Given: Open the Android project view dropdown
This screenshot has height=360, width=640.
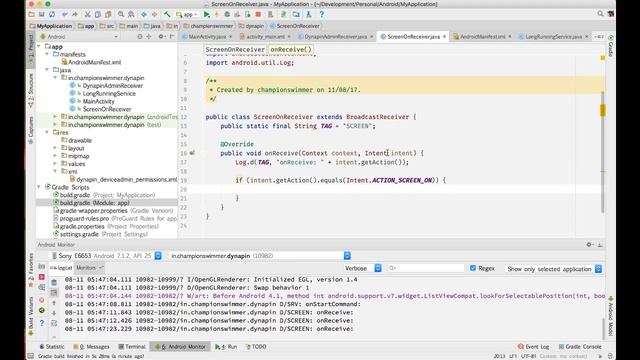Looking at the screenshot, I should pos(79,36).
